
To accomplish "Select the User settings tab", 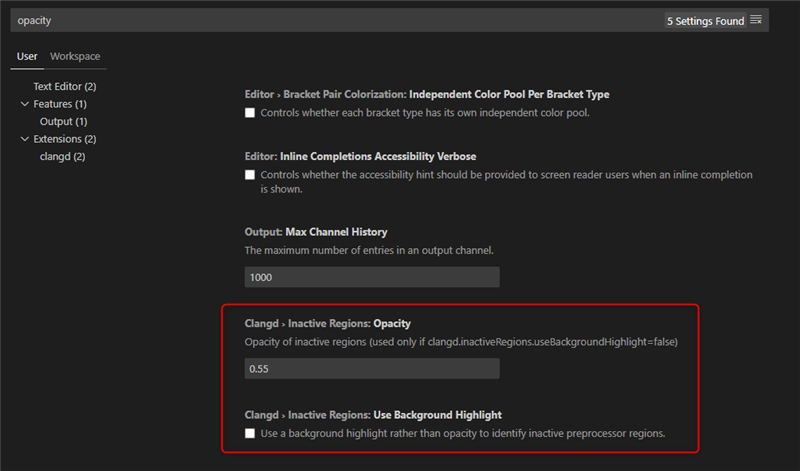I will coord(27,56).
